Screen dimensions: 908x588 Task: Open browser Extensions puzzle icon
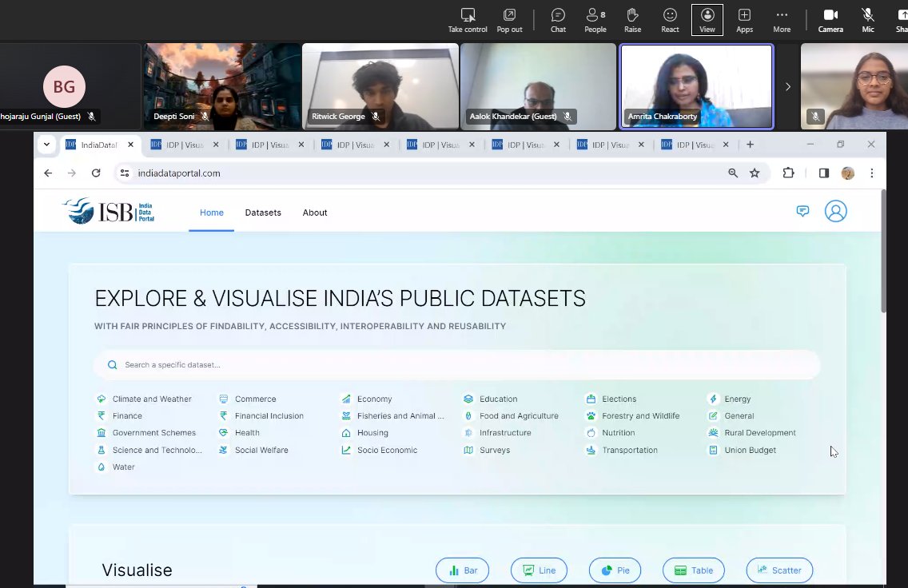coord(788,173)
